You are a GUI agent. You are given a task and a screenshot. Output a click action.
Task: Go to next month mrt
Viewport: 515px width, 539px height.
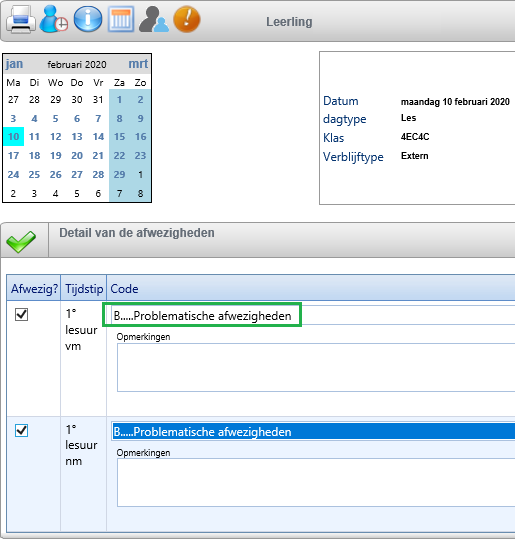pos(138,64)
